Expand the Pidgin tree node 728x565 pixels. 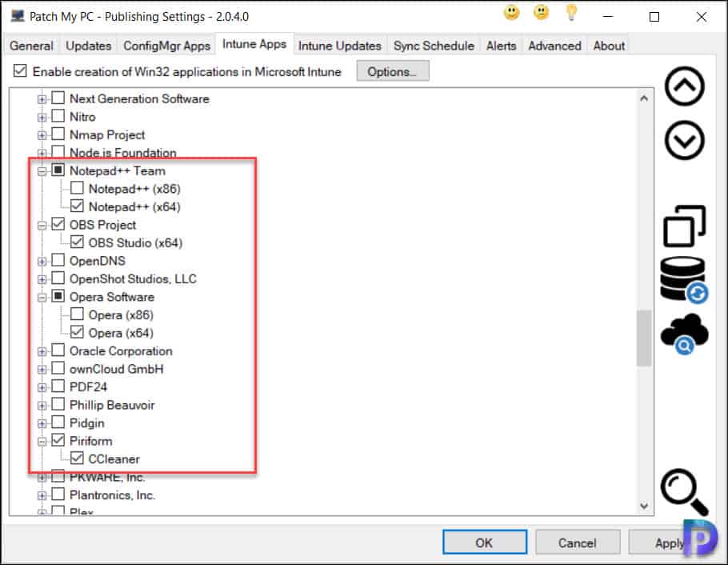(42, 424)
